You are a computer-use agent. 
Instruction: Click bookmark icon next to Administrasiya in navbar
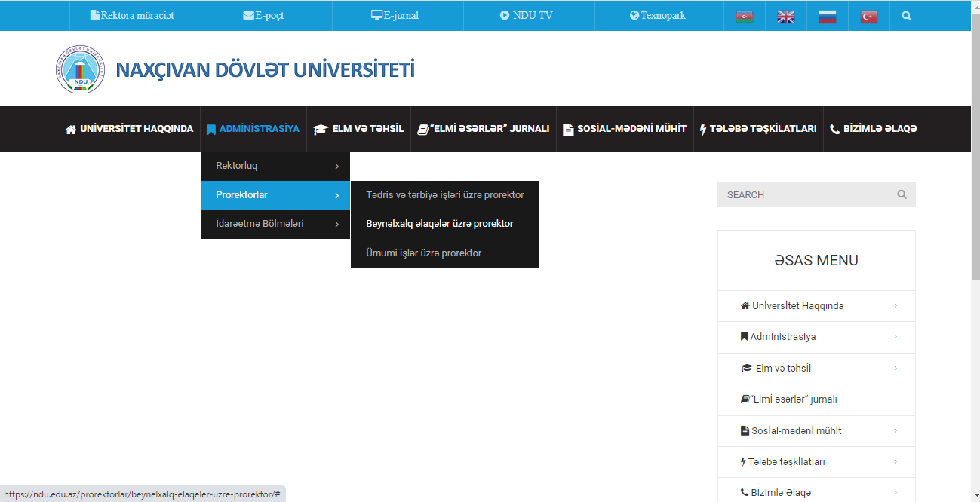point(211,129)
